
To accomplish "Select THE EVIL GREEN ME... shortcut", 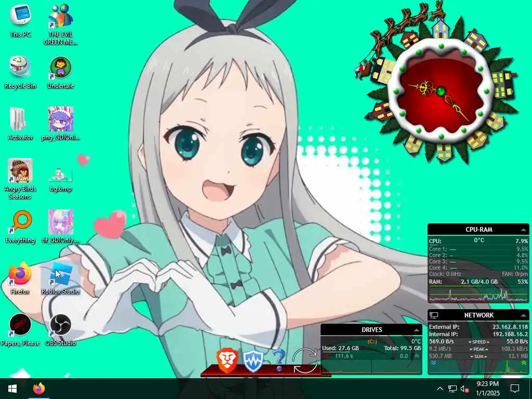I will pos(60,24).
